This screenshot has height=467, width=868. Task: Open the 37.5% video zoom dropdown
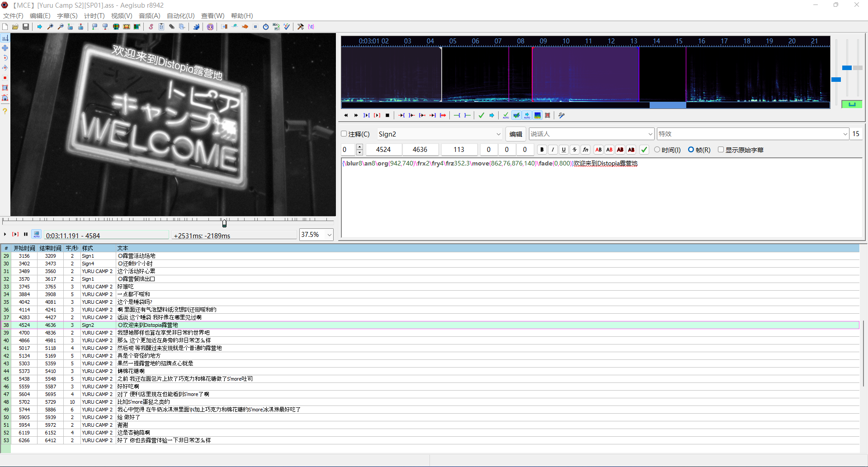click(330, 235)
